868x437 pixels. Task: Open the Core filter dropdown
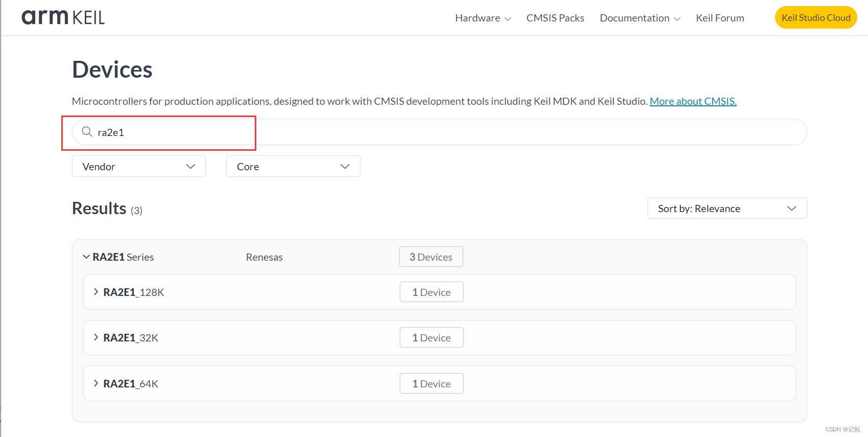pyautogui.click(x=293, y=166)
